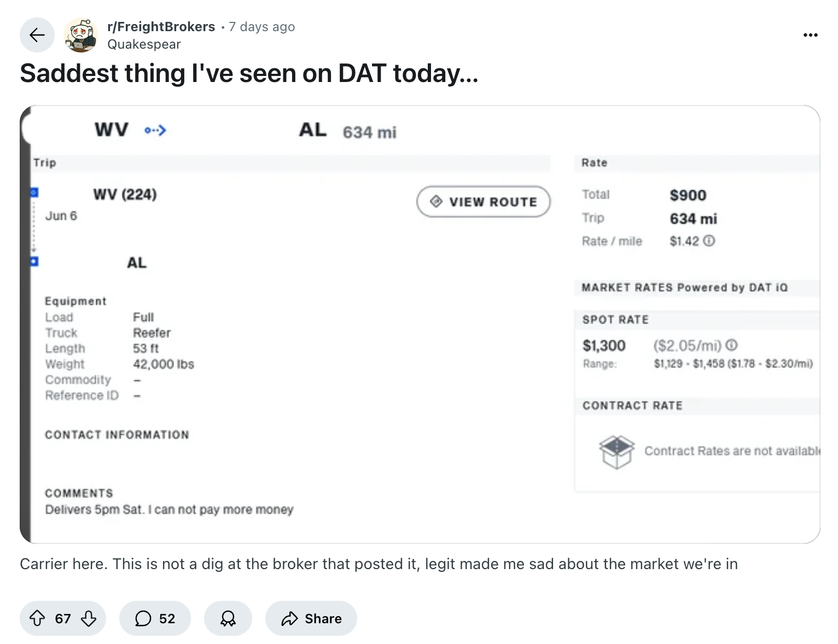
Task: Click the WV to AL route arrow
Action: 155,130
